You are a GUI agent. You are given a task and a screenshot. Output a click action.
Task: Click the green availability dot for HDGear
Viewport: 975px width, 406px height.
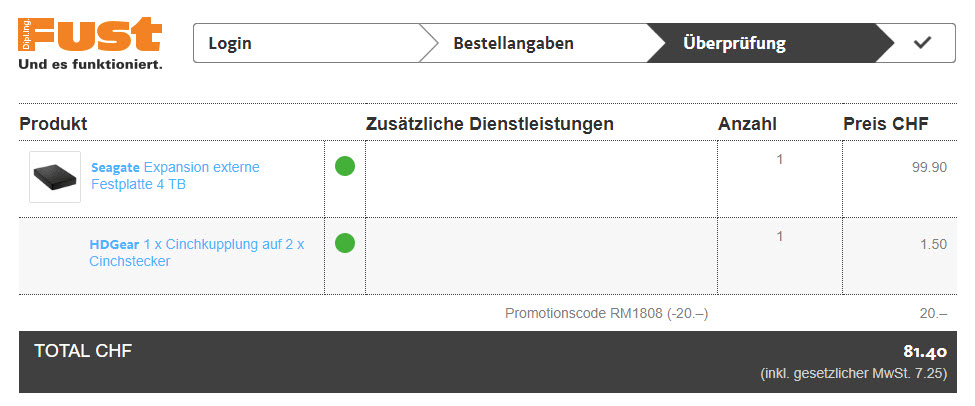tap(345, 243)
